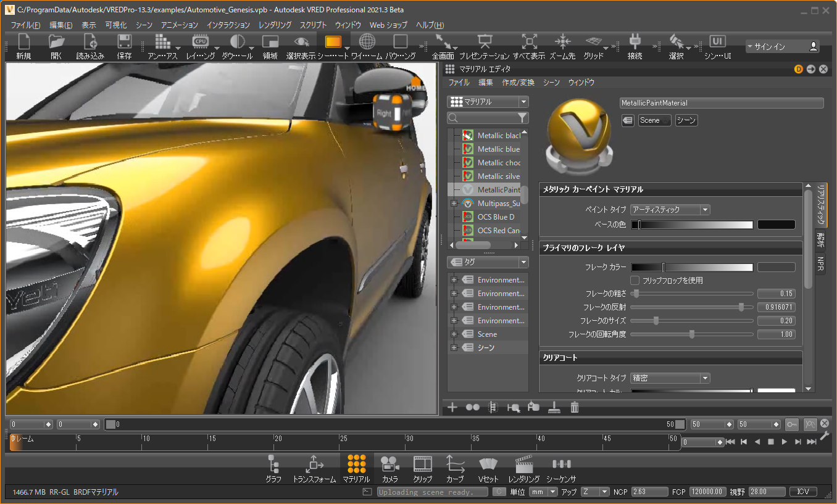The image size is (837, 504).
Task: Click the フレークのサイズ slider
Action: pos(692,321)
